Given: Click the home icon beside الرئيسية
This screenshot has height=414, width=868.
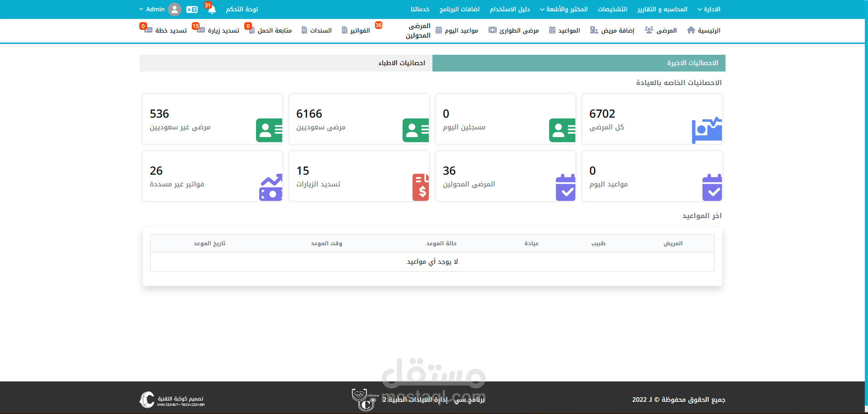Looking at the screenshot, I should point(691,30).
